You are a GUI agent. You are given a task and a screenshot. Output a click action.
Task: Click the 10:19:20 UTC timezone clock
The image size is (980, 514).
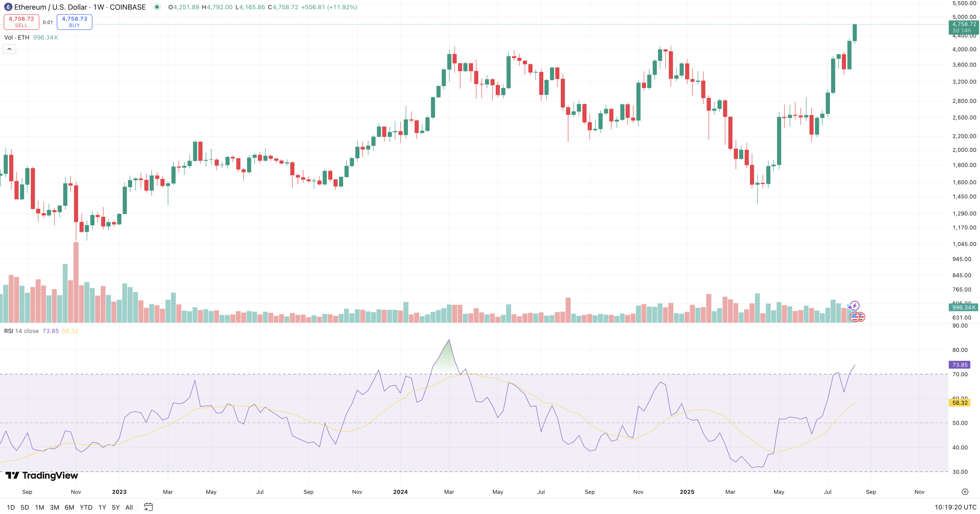coord(955,507)
